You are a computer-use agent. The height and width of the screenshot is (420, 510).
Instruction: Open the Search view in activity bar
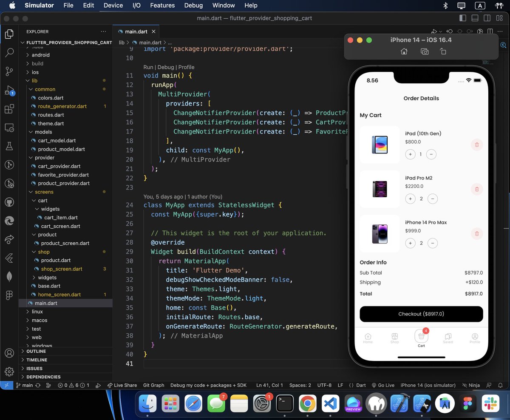(9, 53)
